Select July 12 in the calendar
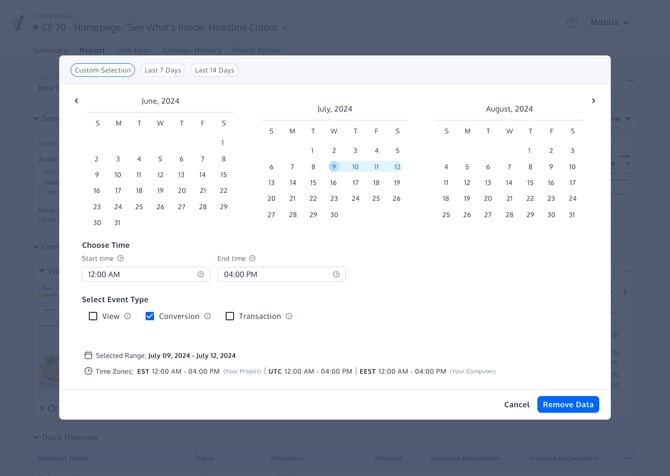670x476 pixels. [x=397, y=167]
